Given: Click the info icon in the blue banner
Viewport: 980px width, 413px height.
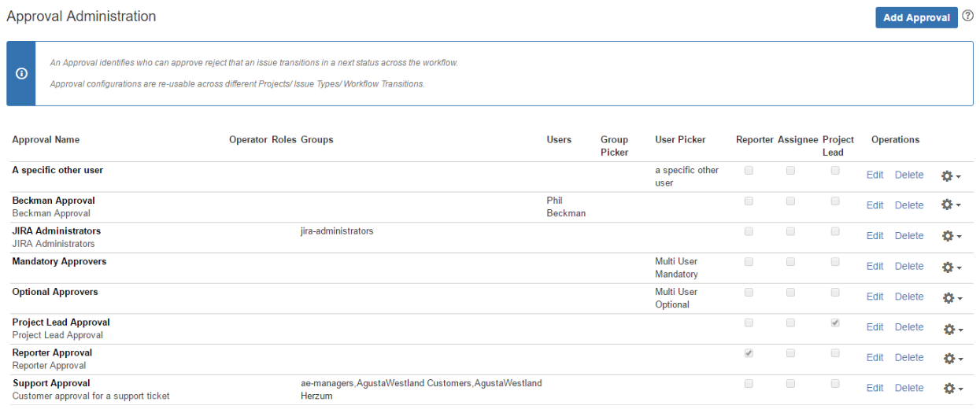Looking at the screenshot, I should (x=21, y=73).
